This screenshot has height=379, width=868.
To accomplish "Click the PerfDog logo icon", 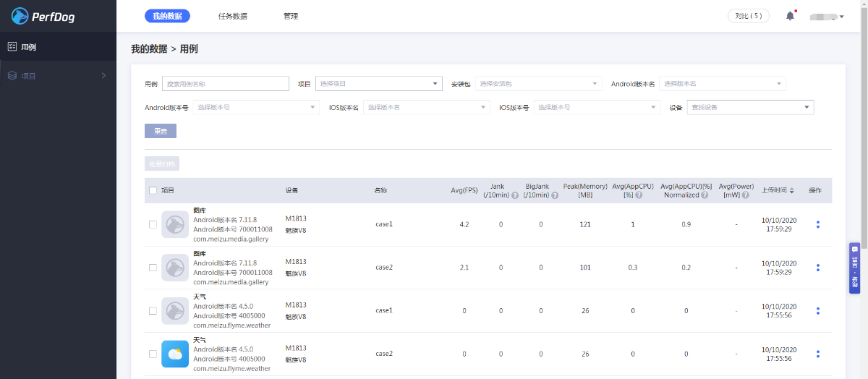I will click(x=20, y=16).
